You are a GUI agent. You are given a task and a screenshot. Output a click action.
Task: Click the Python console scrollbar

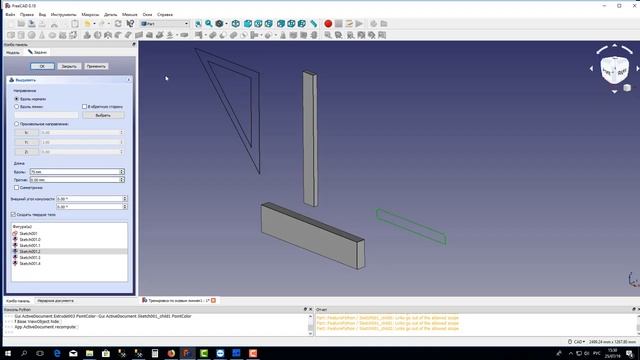[x=310, y=325]
